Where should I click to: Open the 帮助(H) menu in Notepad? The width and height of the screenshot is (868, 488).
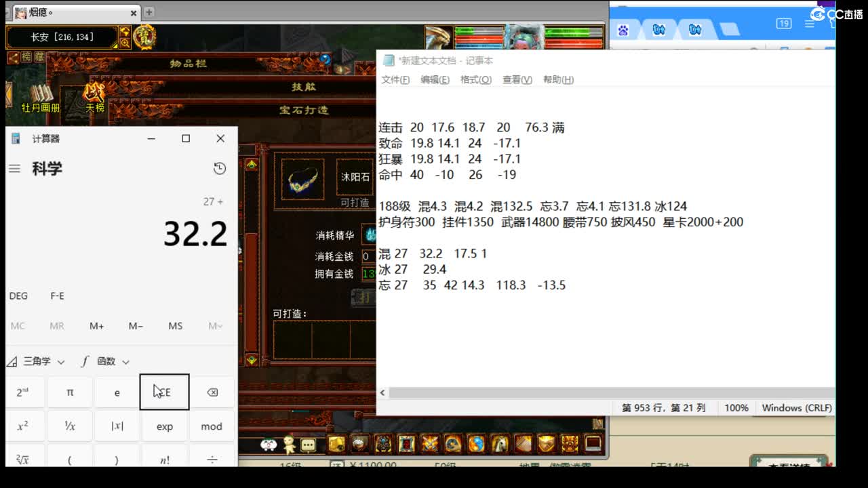point(558,79)
